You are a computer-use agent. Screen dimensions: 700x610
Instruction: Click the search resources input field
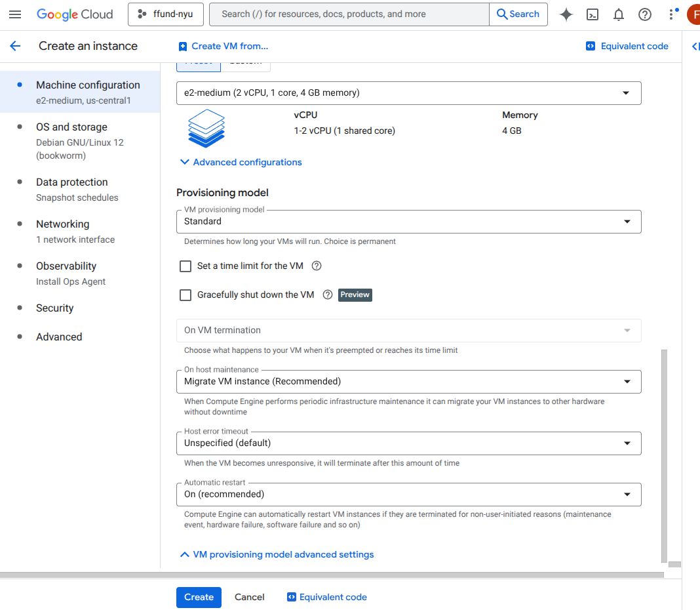tap(349, 14)
